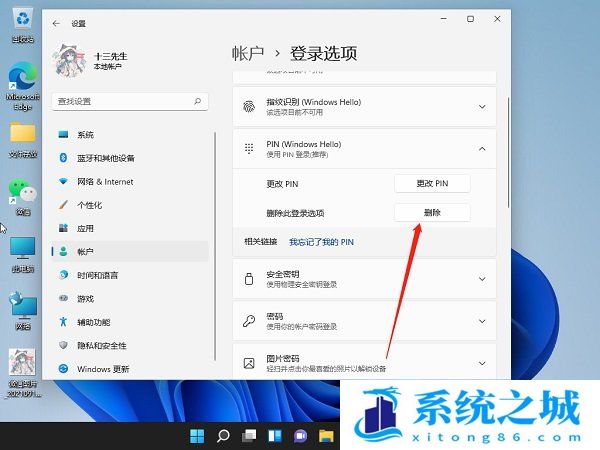The height and width of the screenshot is (450, 600).
Task: Click the magnifier icon in search box
Action: pos(197,101)
